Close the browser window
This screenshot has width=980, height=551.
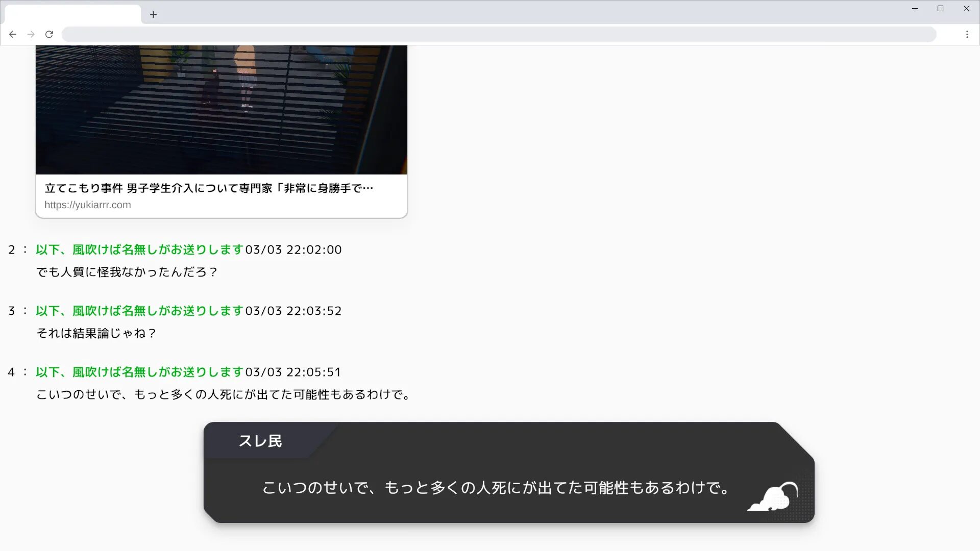pyautogui.click(x=966, y=9)
